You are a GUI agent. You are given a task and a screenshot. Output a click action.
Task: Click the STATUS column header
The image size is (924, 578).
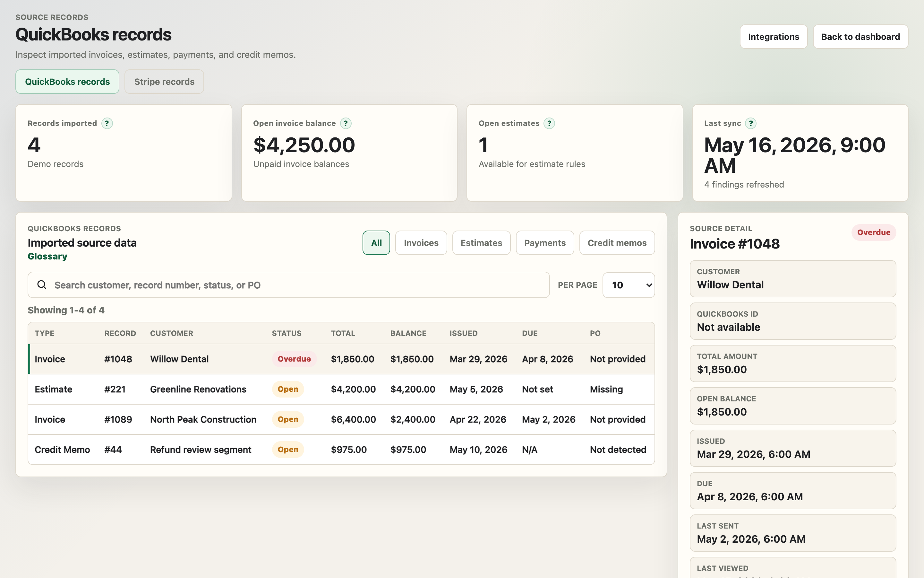[x=287, y=333]
